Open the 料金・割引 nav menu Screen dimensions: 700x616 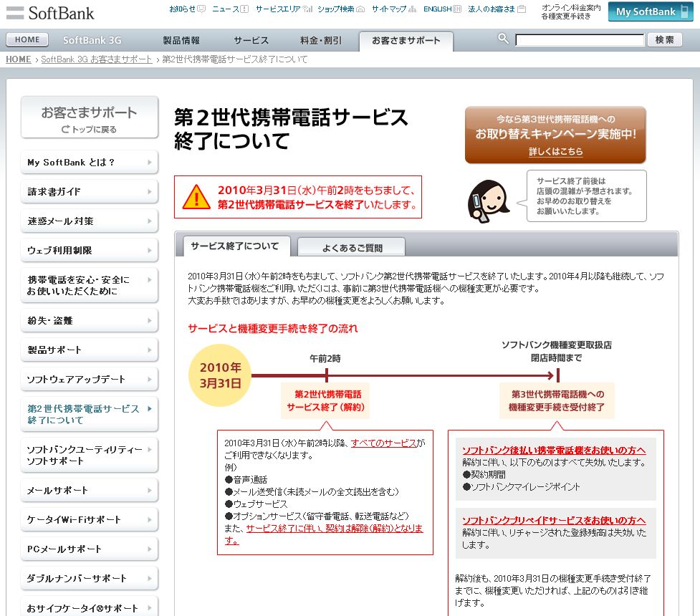point(320,41)
